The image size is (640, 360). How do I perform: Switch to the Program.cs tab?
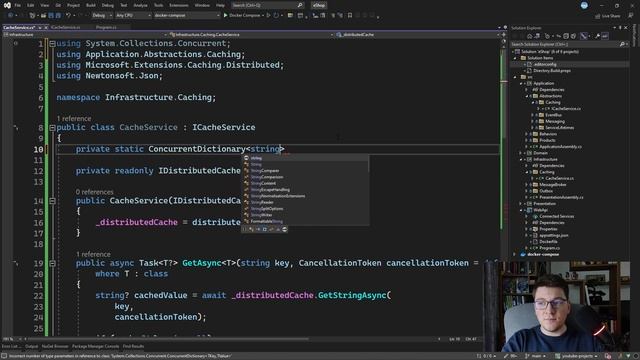click(106, 27)
